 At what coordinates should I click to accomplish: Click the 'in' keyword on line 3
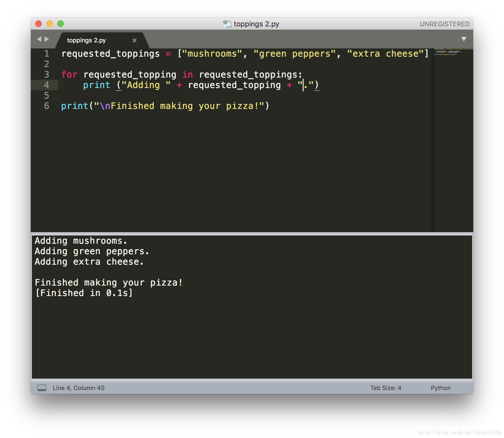[188, 75]
